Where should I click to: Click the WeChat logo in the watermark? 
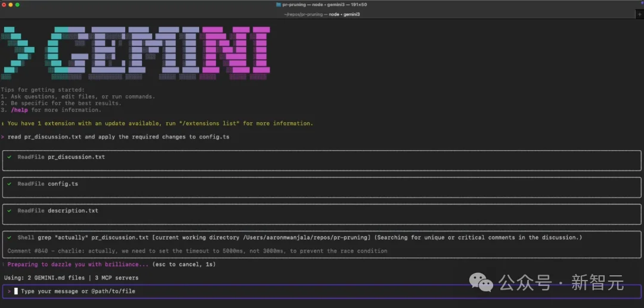click(x=481, y=282)
